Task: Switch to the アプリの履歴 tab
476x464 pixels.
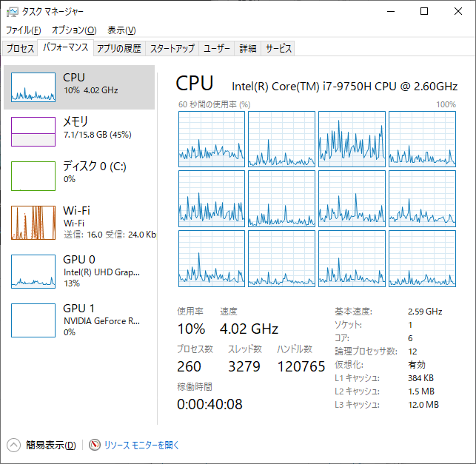Action: pos(119,48)
